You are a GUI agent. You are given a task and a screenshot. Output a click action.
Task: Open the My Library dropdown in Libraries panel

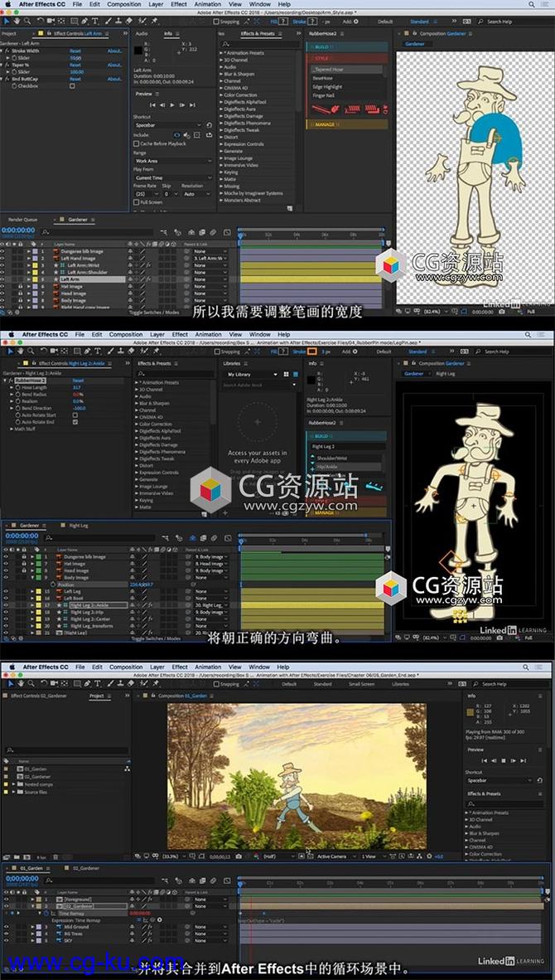(250, 375)
